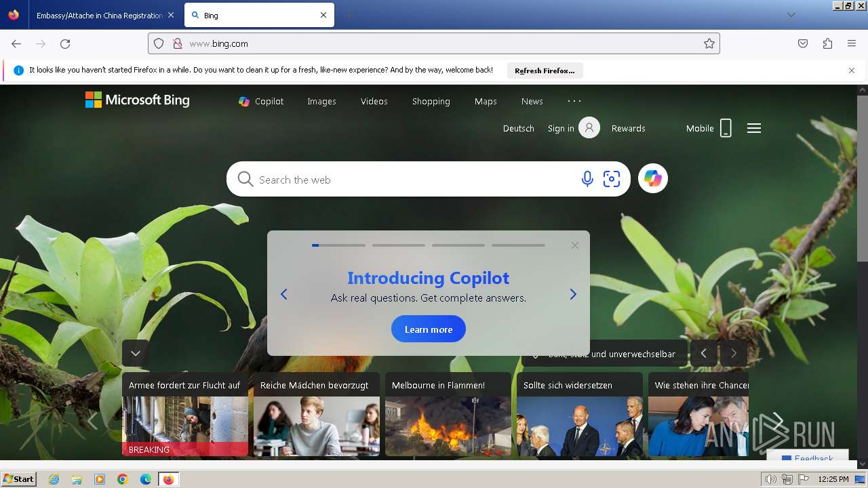The height and width of the screenshot is (488, 868).
Task: Open the Rewards link
Action: pyautogui.click(x=629, y=128)
